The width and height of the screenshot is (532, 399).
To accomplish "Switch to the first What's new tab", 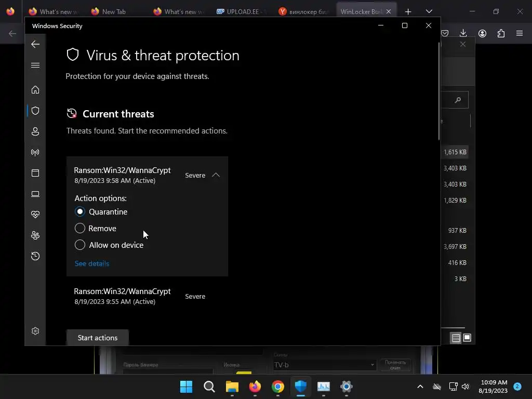I will pyautogui.click(x=54, y=11).
